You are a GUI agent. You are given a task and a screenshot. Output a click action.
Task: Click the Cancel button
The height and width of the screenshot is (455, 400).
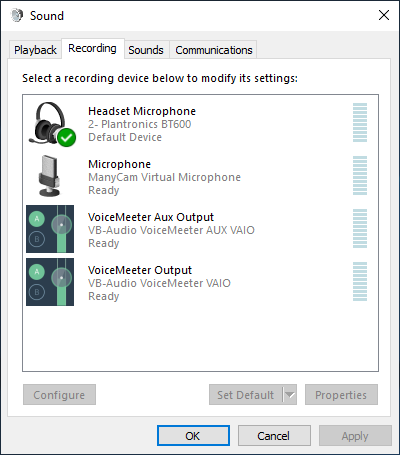(x=274, y=436)
